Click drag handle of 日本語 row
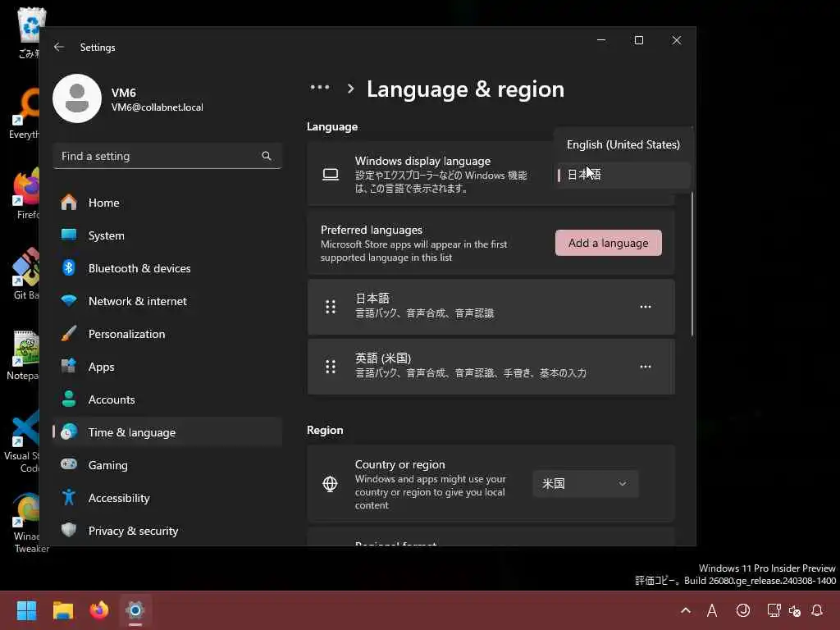 (331, 307)
